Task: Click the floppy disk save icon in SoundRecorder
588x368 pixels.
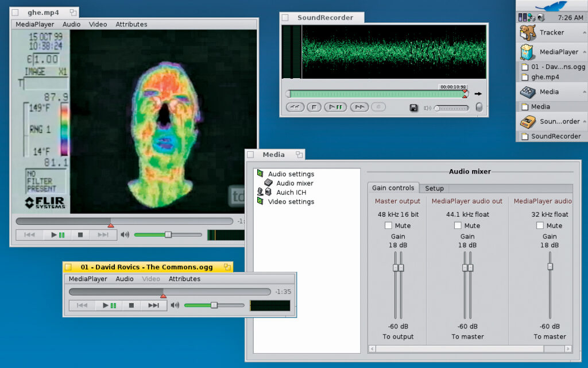Action: pyautogui.click(x=413, y=108)
